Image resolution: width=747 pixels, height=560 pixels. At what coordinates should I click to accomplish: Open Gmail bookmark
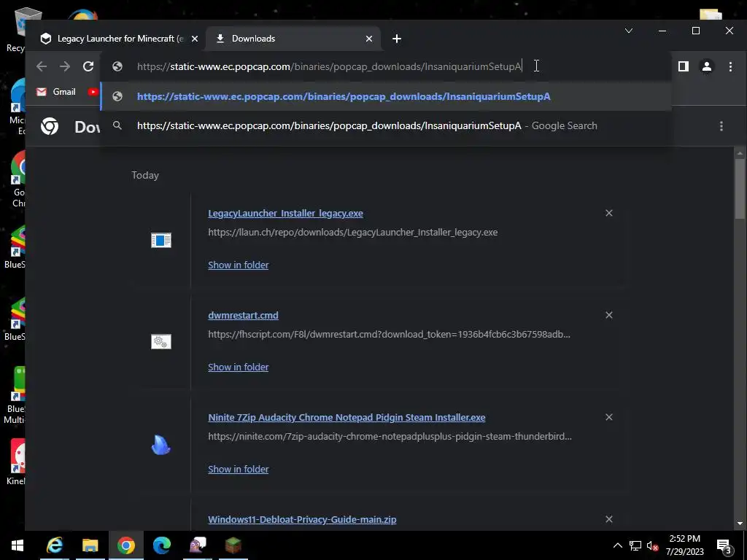[56, 91]
